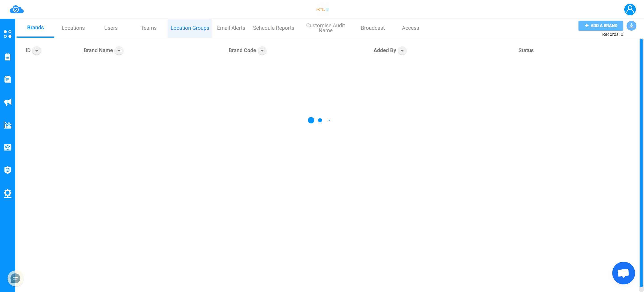644x292 pixels.
Task: Switch to the Location Groups tab
Action: pos(190,28)
